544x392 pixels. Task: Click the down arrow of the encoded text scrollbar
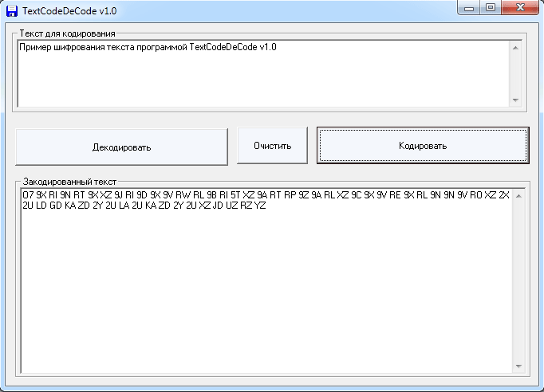click(519, 366)
